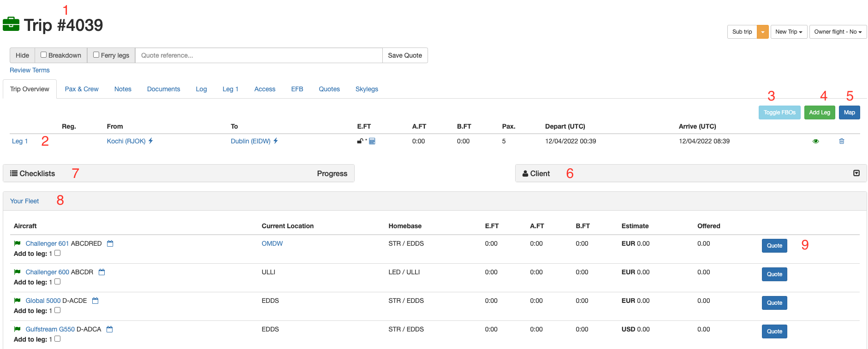The image size is (868, 349).
Task: Expand the Client panel
Action: [856, 173]
